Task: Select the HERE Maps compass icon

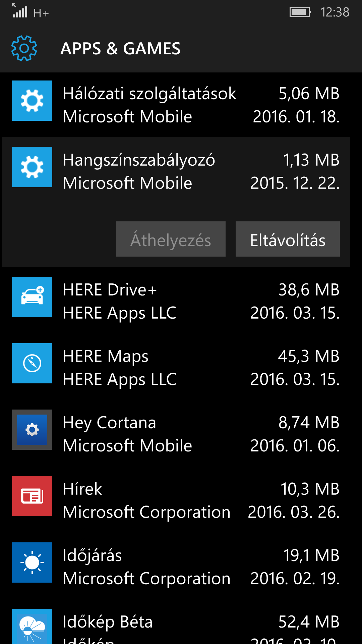Action: (x=32, y=363)
